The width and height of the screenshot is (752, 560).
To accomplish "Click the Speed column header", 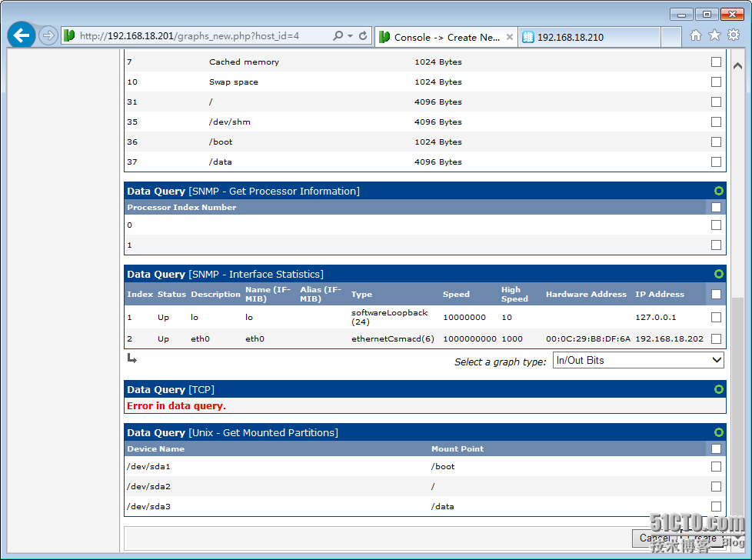I will pos(456,294).
